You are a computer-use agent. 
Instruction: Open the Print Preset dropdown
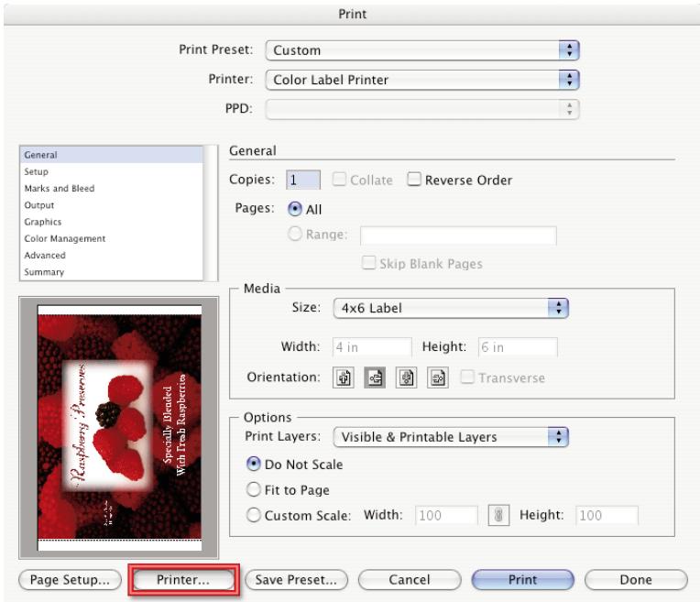click(x=422, y=50)
